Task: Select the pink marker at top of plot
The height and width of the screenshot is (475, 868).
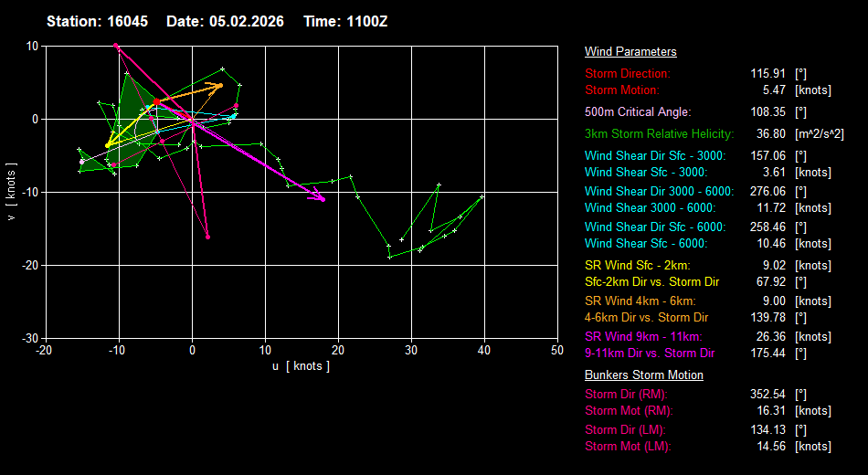Action: click(x=115, y=46)
